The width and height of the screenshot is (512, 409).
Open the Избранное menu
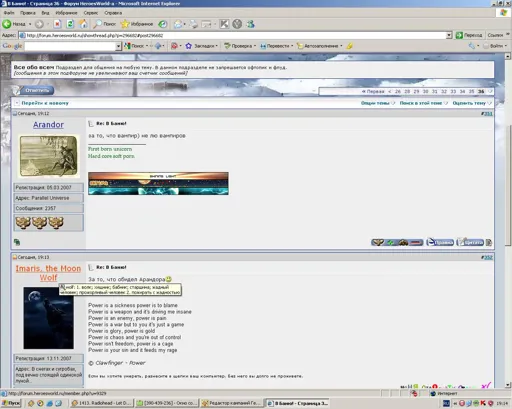coord(66,13)
